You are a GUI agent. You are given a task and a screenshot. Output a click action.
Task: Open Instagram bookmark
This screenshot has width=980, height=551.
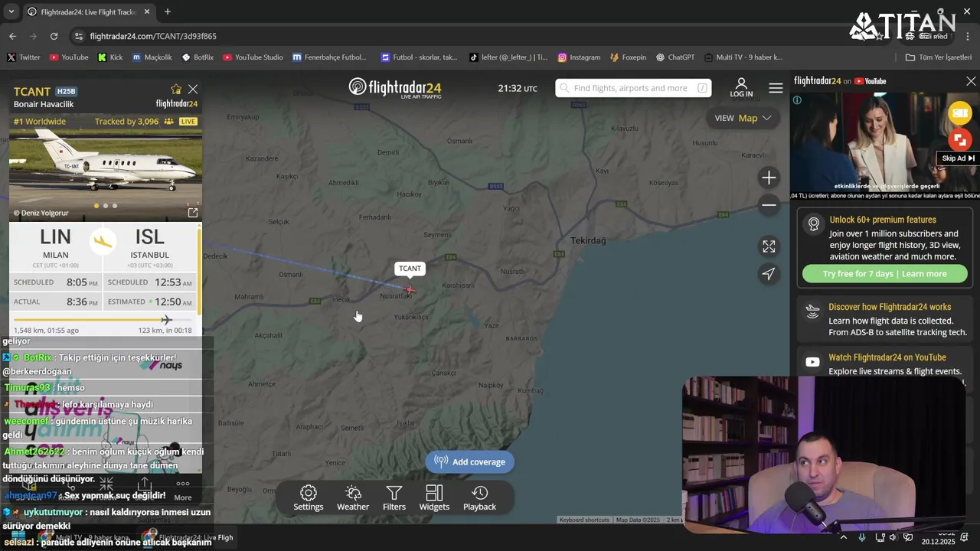click(x=579, y=57)
